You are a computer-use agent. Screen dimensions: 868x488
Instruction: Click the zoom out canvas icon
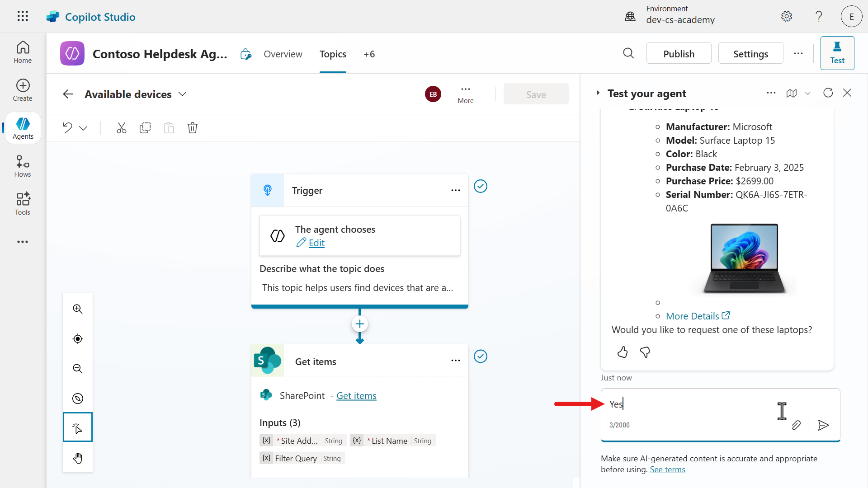coord(78,369)
